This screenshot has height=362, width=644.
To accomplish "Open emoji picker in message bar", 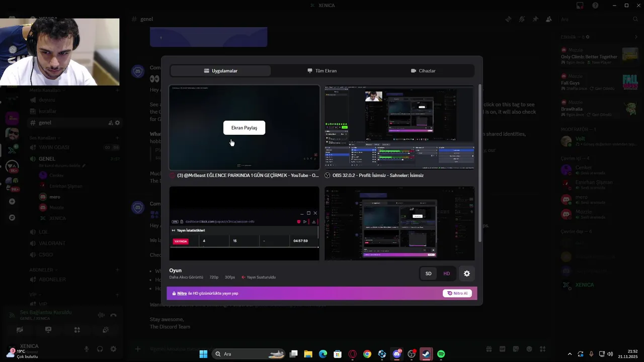I will (529, 349).
